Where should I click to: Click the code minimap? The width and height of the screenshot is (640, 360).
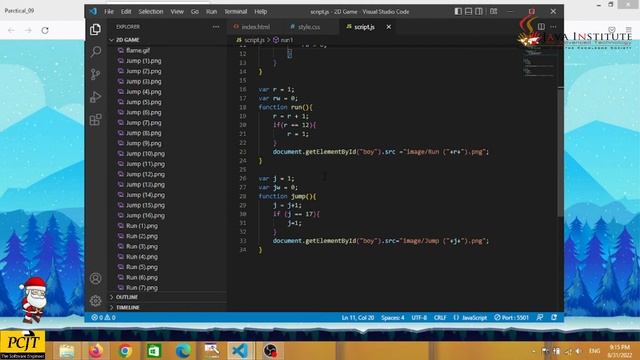(x=540, y=63)
